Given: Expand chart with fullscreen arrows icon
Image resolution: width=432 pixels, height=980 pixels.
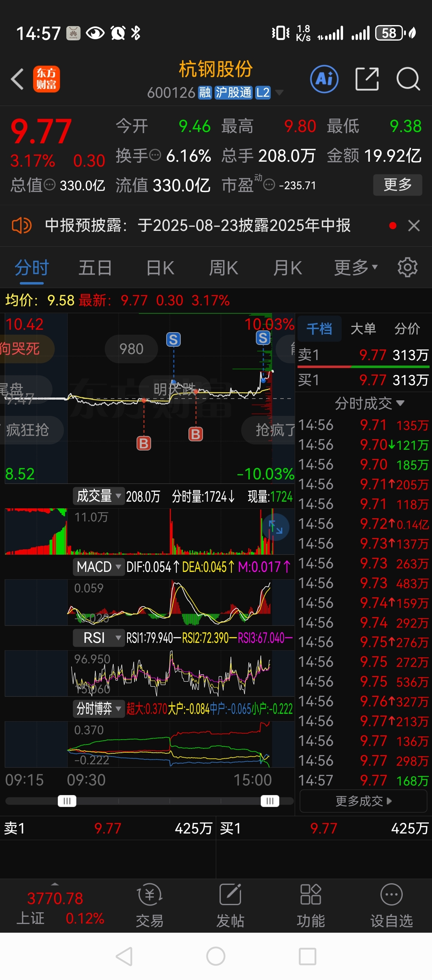Looking at the screenshot, I should coord(276,527).
